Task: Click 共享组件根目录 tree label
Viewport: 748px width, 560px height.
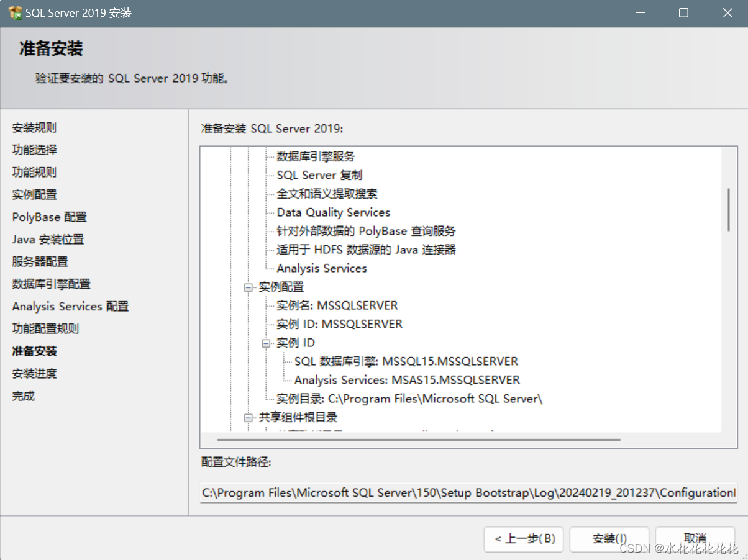Action: tap(298, 417)
